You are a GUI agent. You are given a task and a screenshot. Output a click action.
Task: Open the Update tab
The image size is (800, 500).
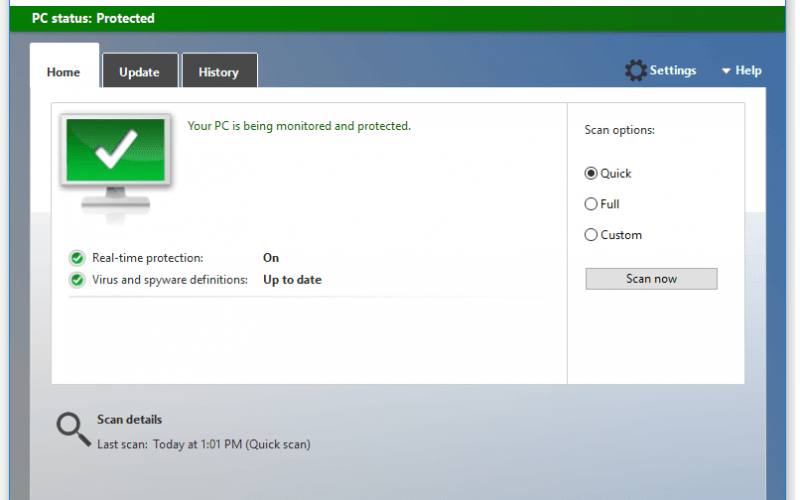[x=140, y=72]
